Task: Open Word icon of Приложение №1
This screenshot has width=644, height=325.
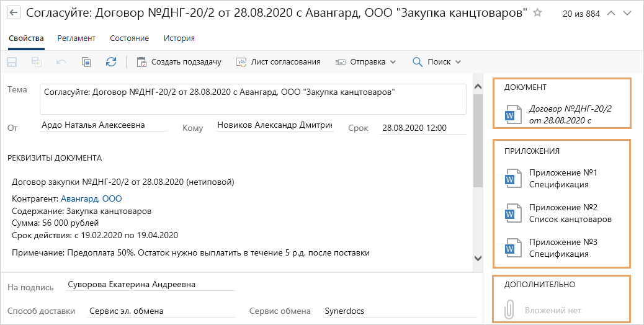Action: 511,179
